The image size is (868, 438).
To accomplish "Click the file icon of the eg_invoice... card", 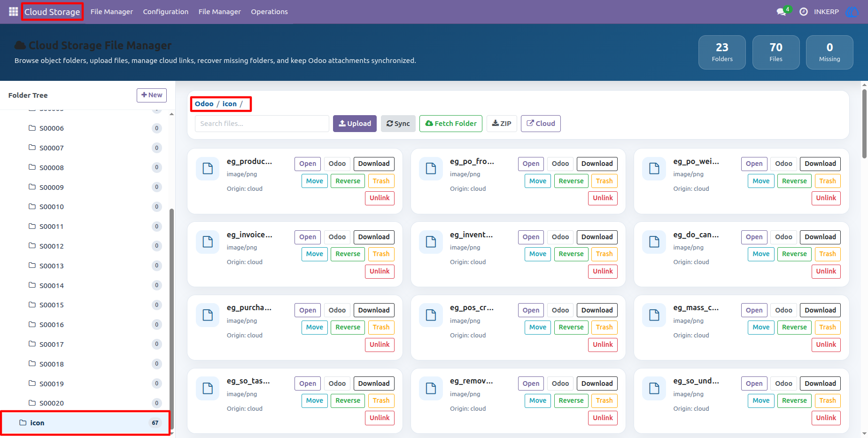I will pyautogui.click(x=208, y=242).
